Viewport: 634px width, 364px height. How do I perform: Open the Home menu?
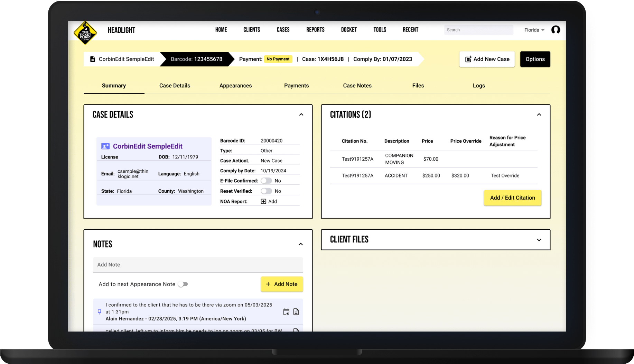pos(221,30)
